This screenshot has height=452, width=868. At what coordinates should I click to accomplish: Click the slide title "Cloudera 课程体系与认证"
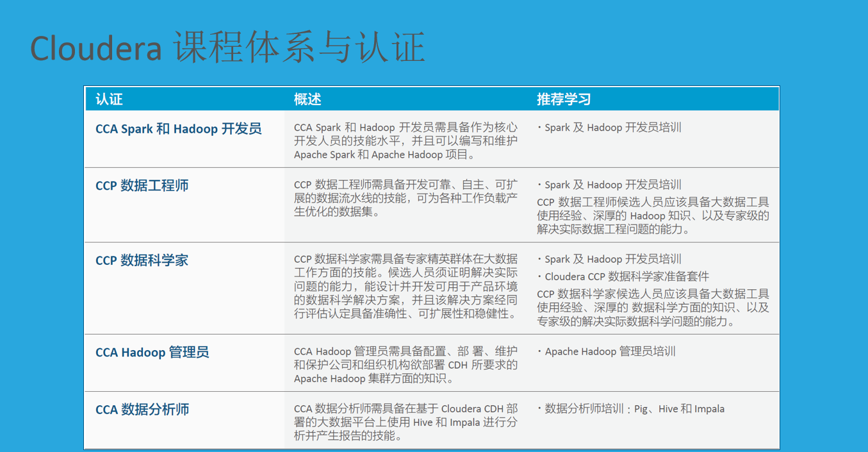coord(227,48)
